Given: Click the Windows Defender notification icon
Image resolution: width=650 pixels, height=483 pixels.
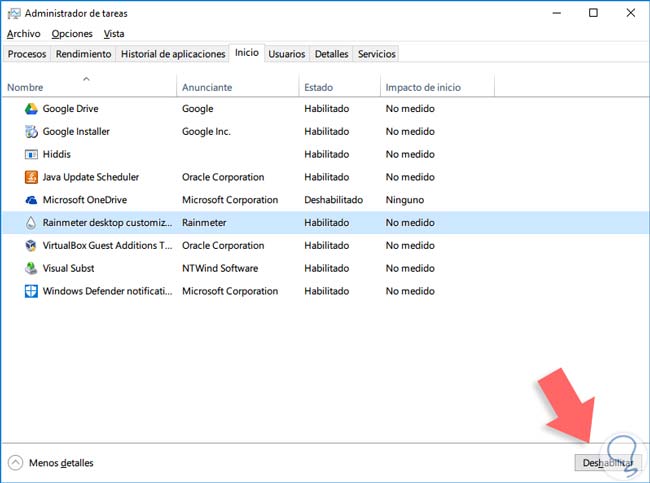Looking at the screenshot, I should point(32,291).
